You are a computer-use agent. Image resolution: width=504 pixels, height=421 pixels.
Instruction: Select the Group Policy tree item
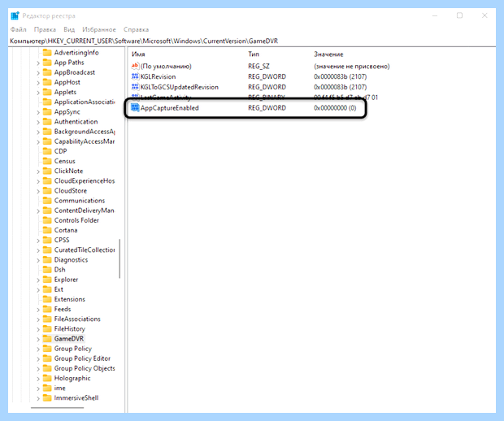pos(73,349)
